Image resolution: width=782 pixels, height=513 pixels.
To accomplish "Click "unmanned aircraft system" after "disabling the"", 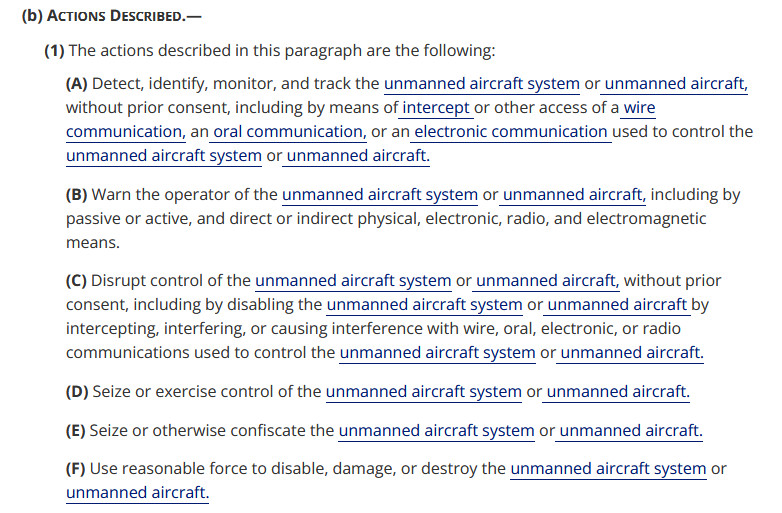I will click(424, 305).
